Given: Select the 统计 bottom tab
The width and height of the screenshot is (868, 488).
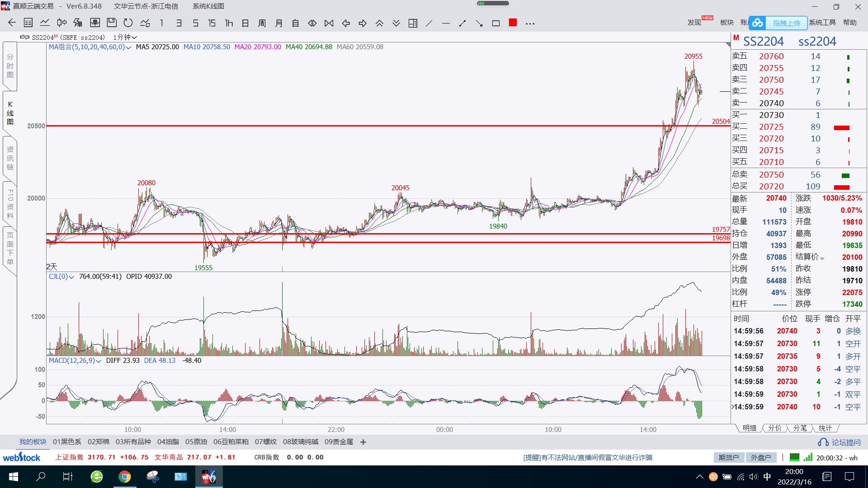Looking at the screenshot, I should tap(825, 428).
